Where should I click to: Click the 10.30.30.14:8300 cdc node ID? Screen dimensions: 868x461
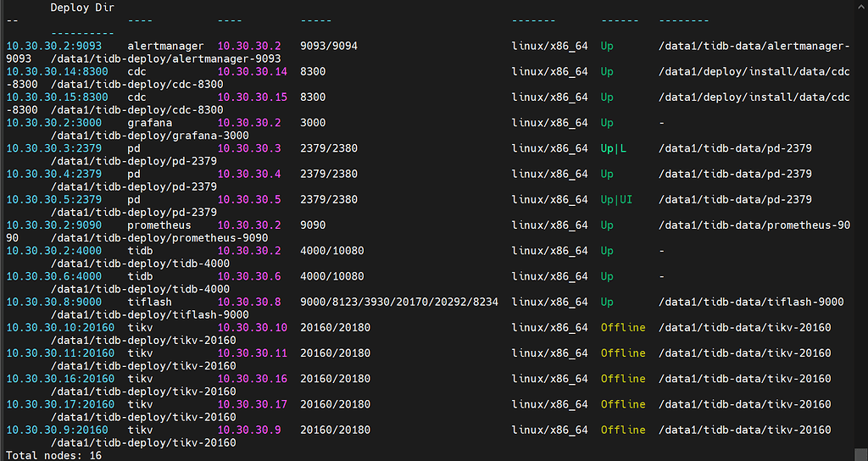[57, 72]
